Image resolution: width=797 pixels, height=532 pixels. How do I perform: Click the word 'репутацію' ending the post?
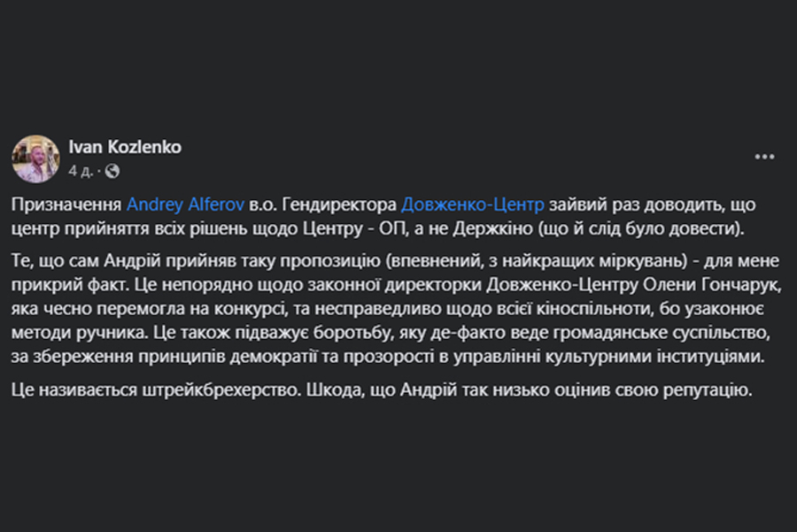point(708,390)
